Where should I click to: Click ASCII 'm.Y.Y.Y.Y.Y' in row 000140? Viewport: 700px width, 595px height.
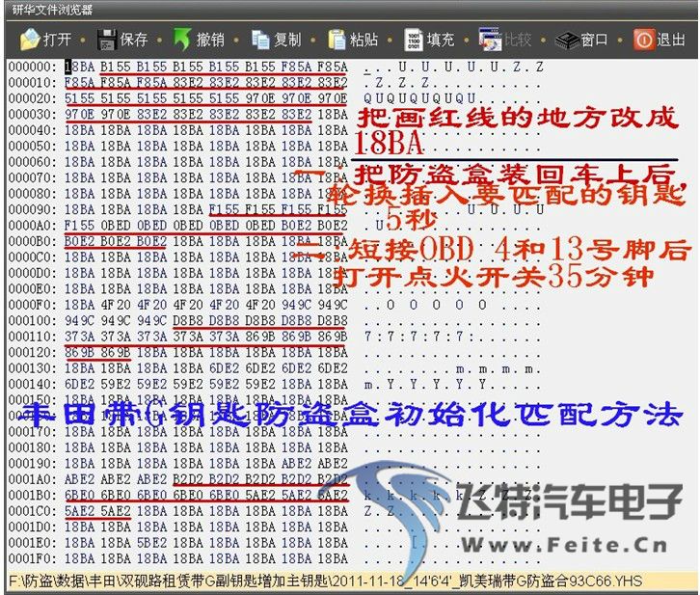(426, 385)
